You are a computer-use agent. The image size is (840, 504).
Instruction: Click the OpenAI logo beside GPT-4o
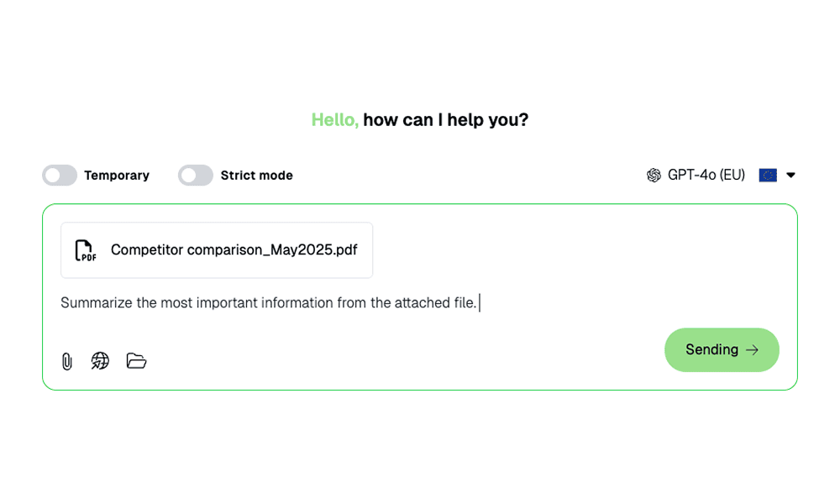[x=653, y=175]
